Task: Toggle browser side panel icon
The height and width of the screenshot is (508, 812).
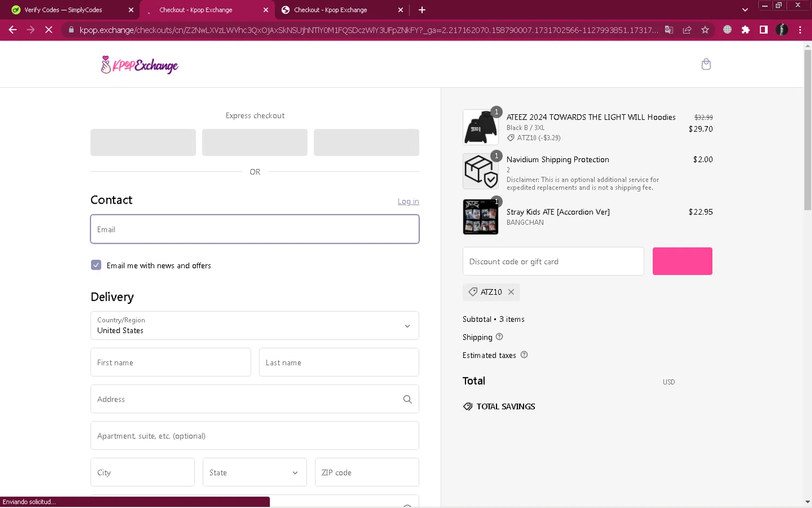Action: (763, 30)
